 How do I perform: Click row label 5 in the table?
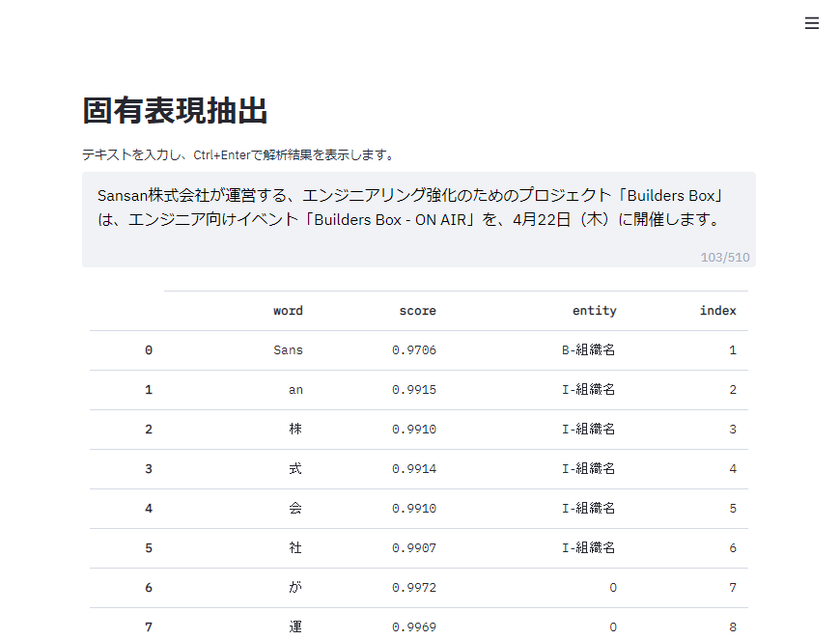point(149,548)
